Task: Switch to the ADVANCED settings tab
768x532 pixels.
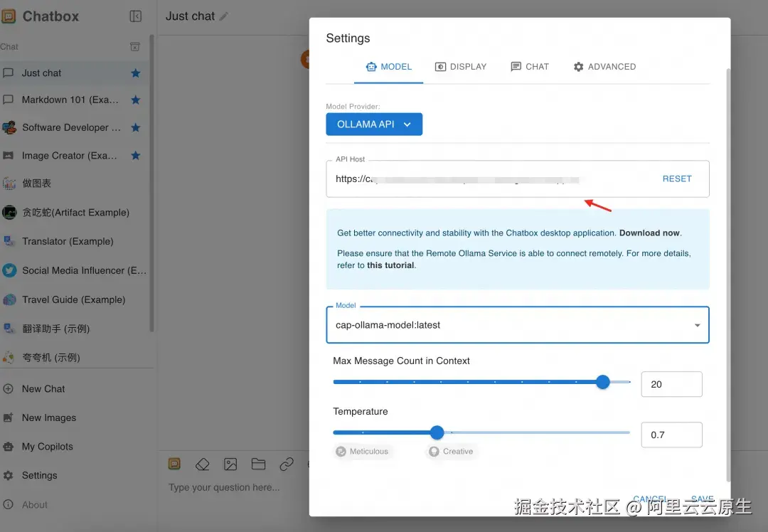Action: click(604, 67)
